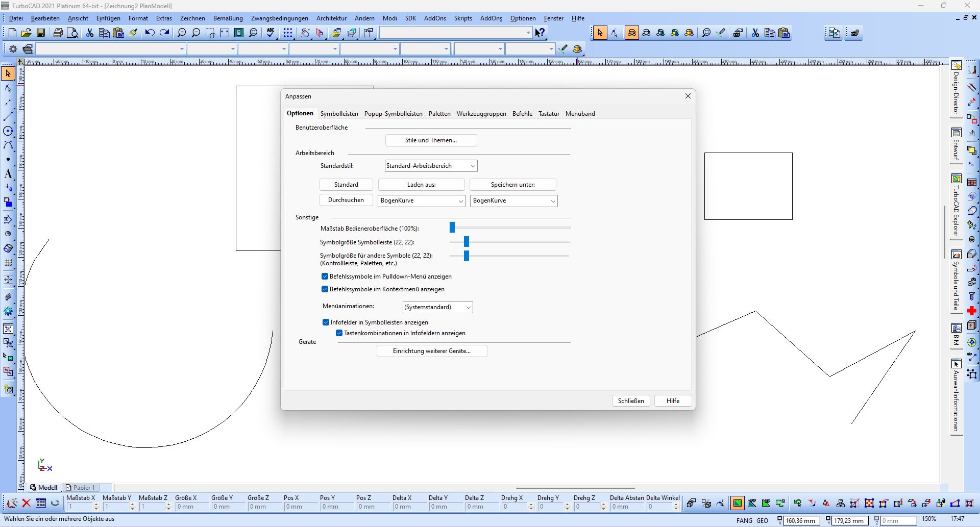Image resolution: width=980 pixels, height=527 pixels.
Task: Create a new drawing with the blank page icon
Action: 13,33
